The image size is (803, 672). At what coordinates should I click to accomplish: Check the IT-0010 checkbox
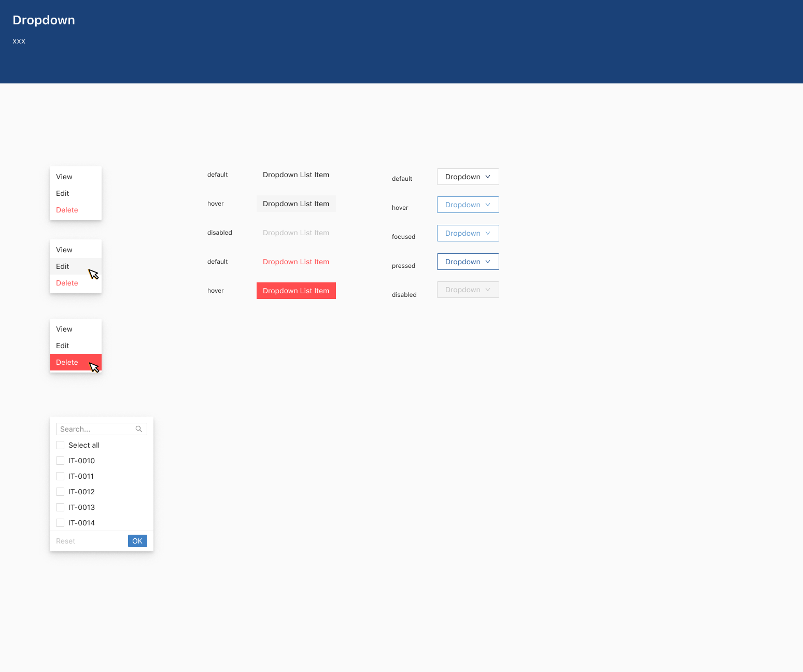coord(60,461)
